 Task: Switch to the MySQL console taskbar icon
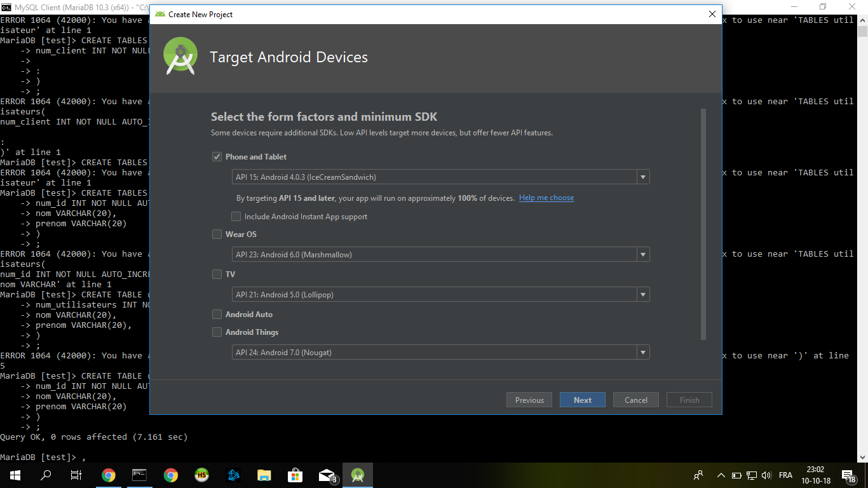(139, 475)
